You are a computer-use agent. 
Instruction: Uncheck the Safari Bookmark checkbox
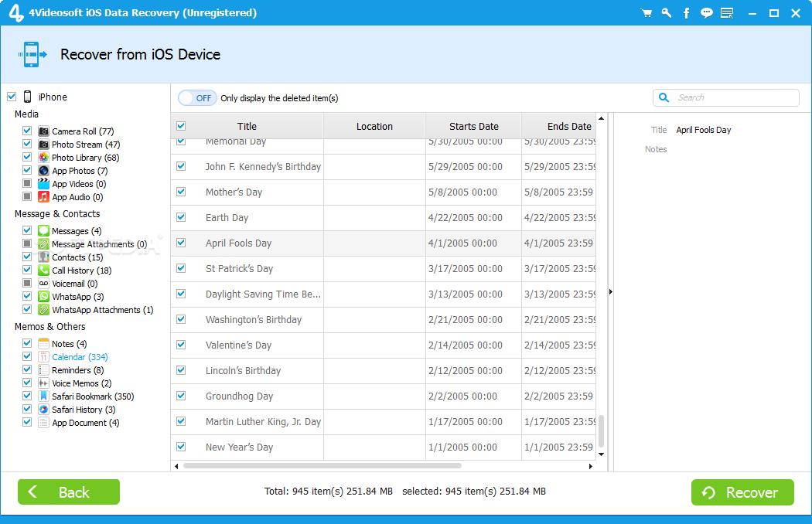coord(27,396)
